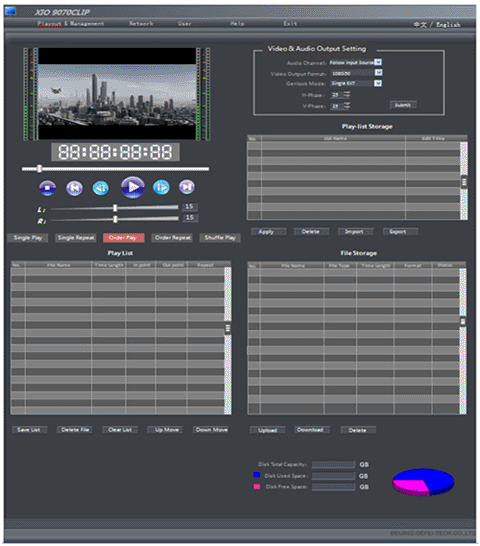Skip to the next clip
The height and width of the screenshot is (546, 480).
[x=187, y=187]
